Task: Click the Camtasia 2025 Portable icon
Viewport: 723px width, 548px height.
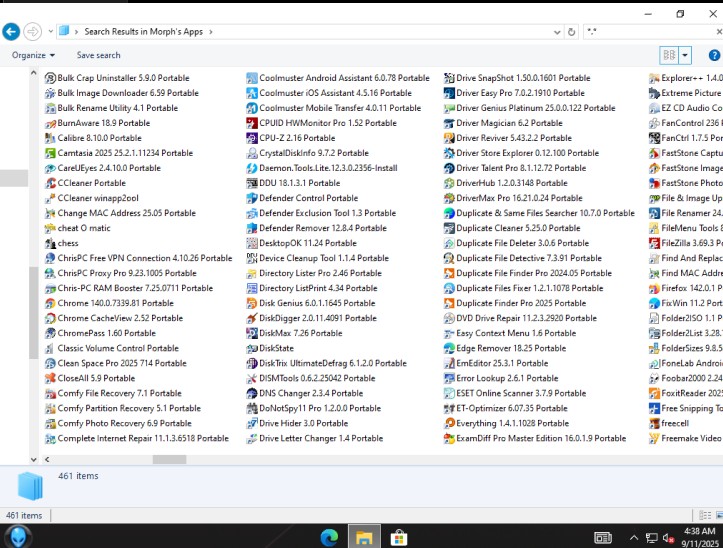Action: coord(50,153)
